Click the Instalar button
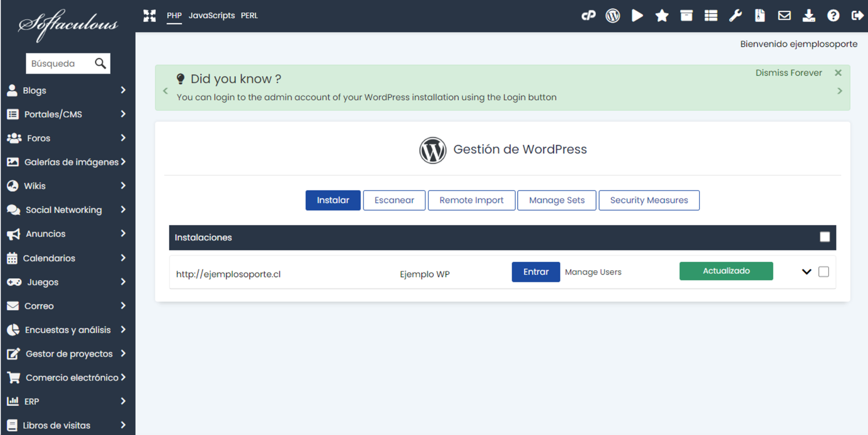Screen dimensions: 868x435 coord(333,200)
